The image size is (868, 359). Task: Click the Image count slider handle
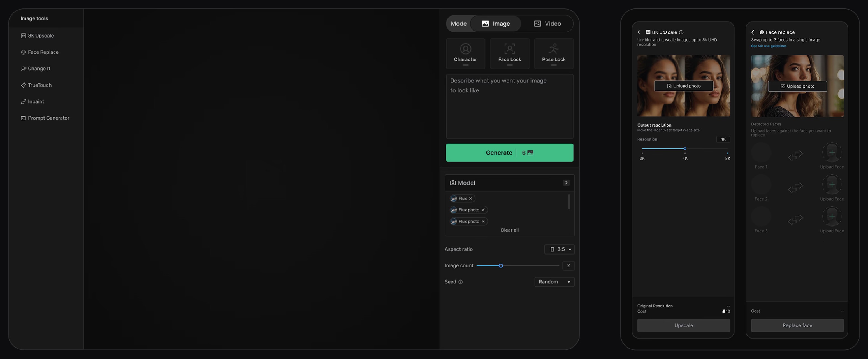coord(501,266)
